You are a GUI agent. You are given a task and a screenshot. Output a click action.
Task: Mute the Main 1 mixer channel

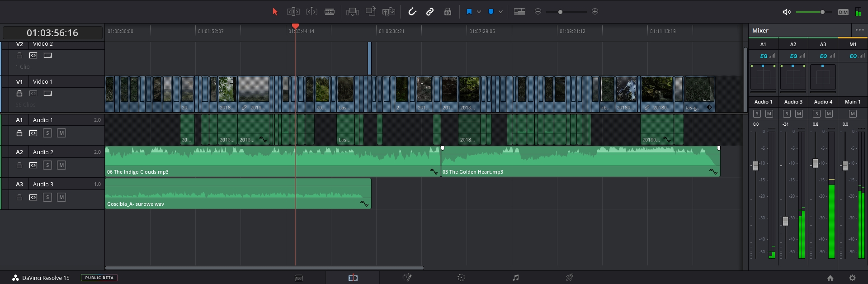pos(853,114)
